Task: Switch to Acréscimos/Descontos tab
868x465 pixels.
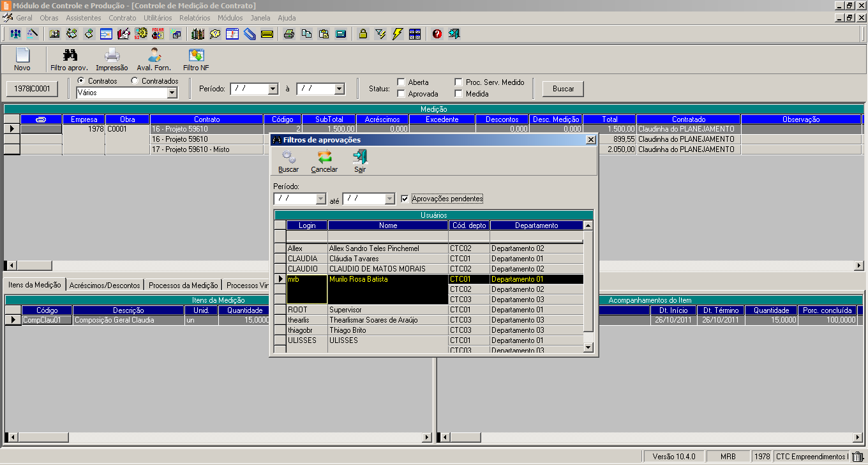Action: (x=105, y=286)
